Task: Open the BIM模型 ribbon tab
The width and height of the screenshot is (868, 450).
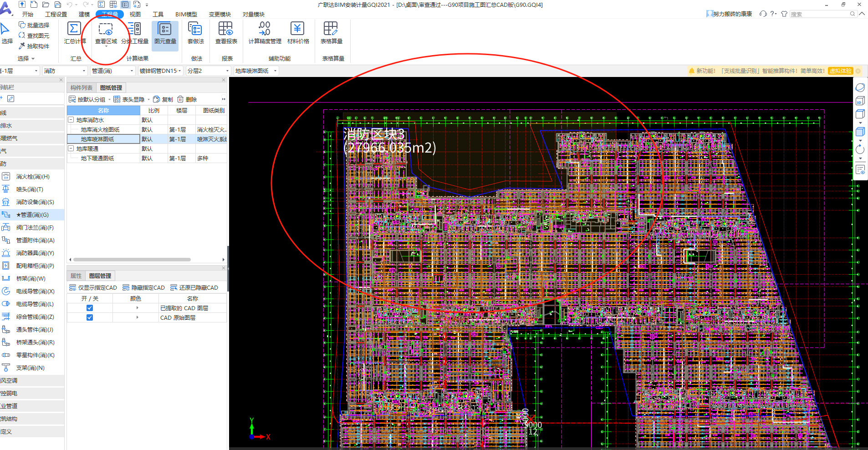Action: coord(186,14)
